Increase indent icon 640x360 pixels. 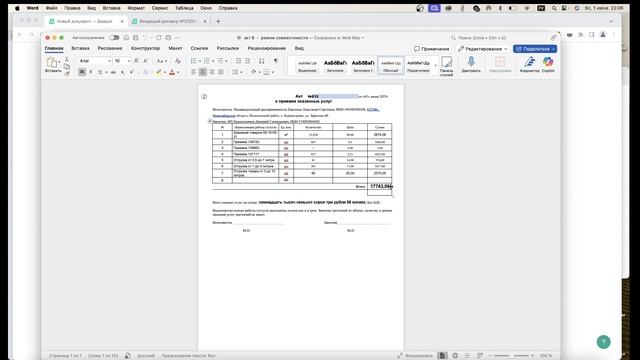pos(248,61)
